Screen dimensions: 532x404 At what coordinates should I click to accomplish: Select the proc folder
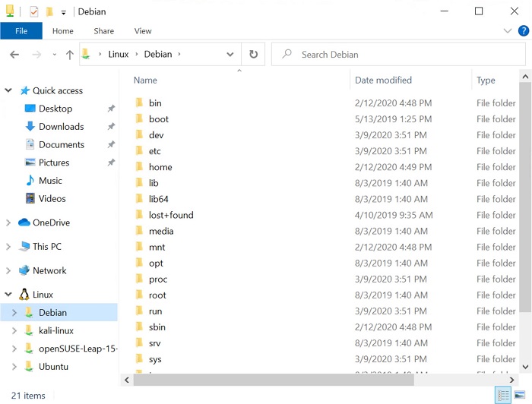point(158,279)
